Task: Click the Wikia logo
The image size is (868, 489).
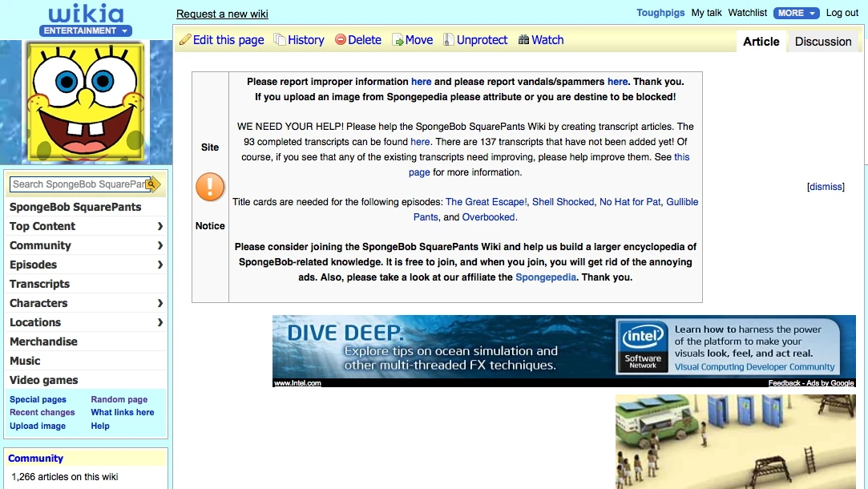Action: pos(86,14)
